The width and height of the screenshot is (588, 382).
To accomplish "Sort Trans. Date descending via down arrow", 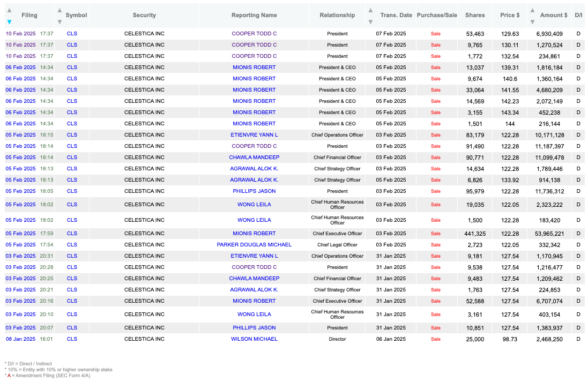I will pos(370,22).
